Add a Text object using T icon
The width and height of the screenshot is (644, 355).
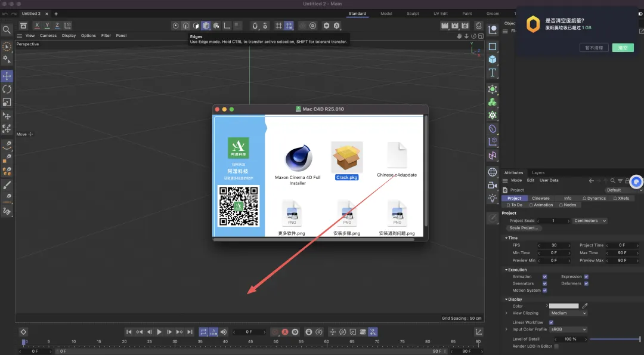coord(493,73)
